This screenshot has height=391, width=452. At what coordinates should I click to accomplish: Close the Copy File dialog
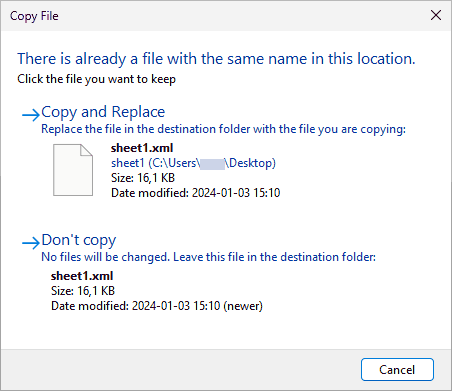(436, 15)
